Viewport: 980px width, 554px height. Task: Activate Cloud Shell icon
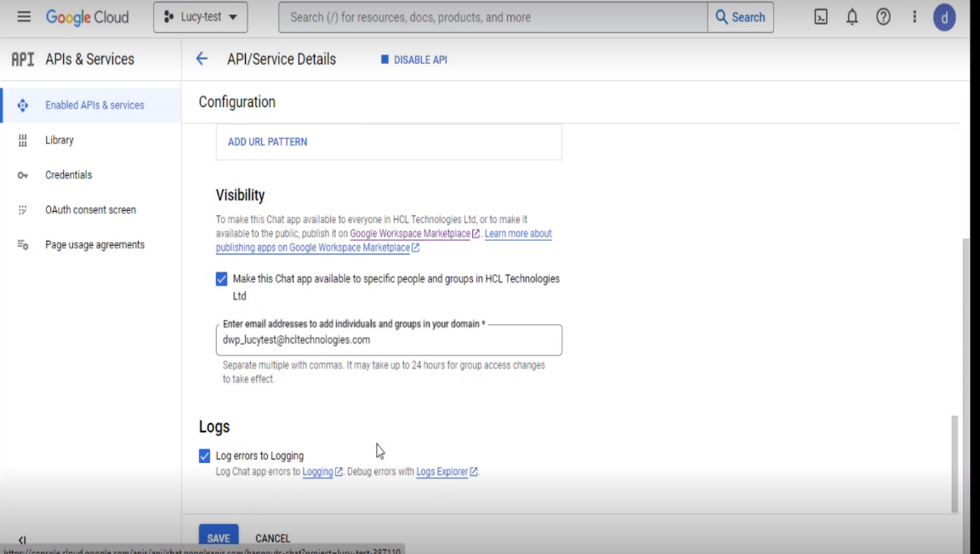tap(821, 17)
